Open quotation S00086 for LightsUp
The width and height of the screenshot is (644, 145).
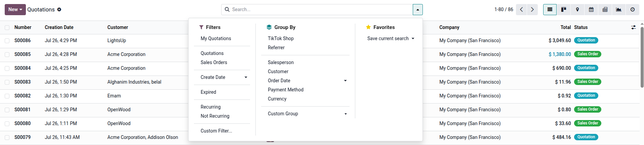[23, 40]
